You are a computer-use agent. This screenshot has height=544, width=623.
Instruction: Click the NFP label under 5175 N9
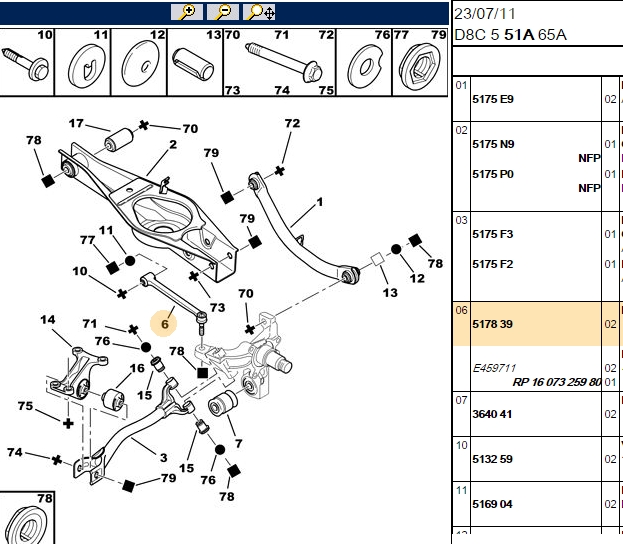coord(589,158)
